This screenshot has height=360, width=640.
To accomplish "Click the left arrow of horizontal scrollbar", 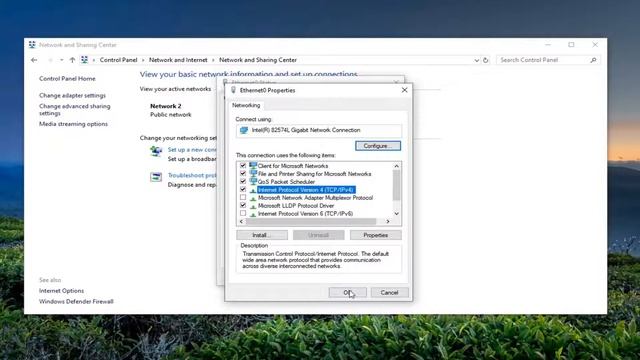I will point(241,222).
